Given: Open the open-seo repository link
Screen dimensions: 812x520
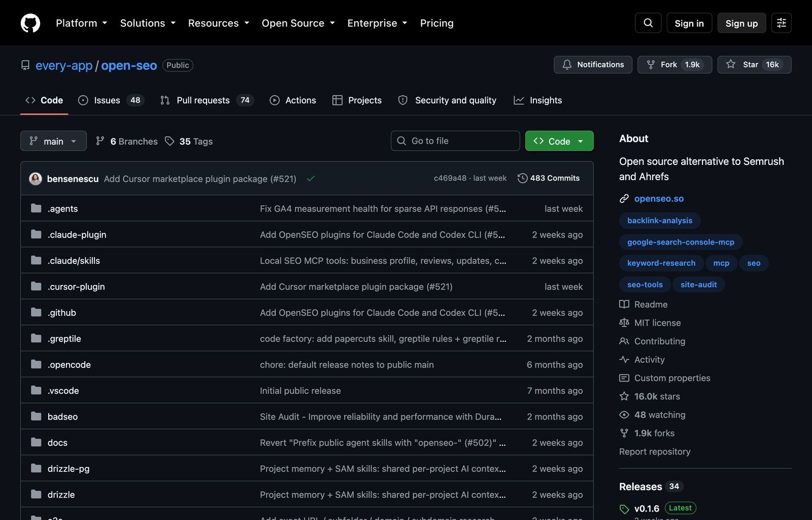Looking at the screenshot, I should point(129,65).
